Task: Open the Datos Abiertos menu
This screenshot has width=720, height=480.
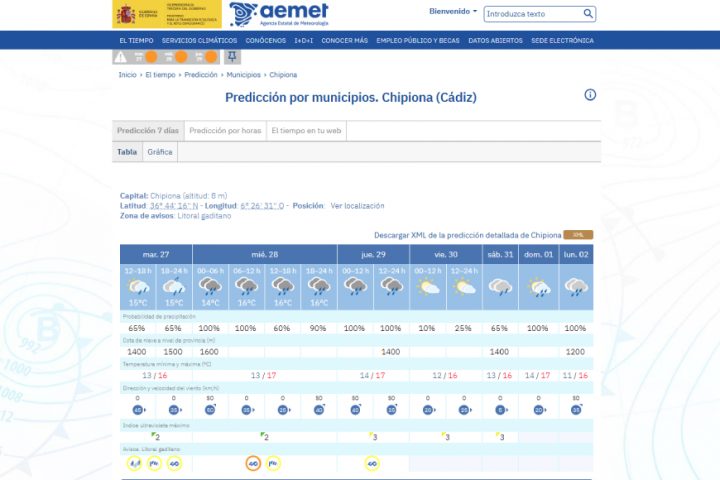Action: pyautogui.click(x=495, y=41)
